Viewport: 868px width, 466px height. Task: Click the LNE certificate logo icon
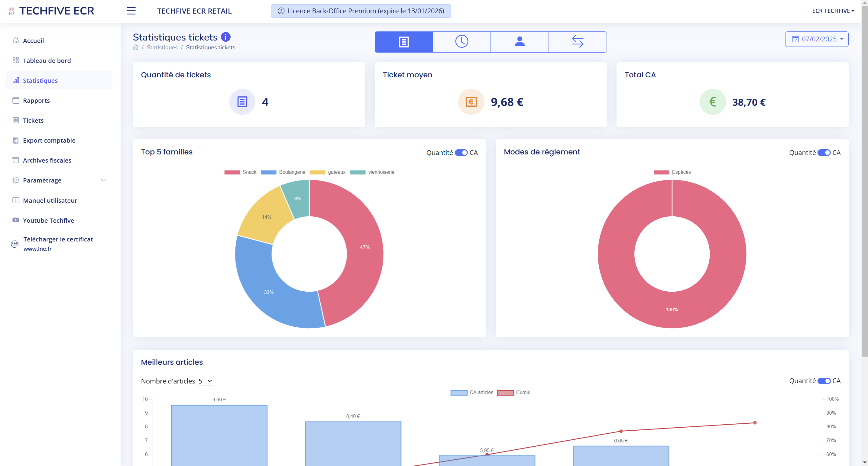[15, 244]
